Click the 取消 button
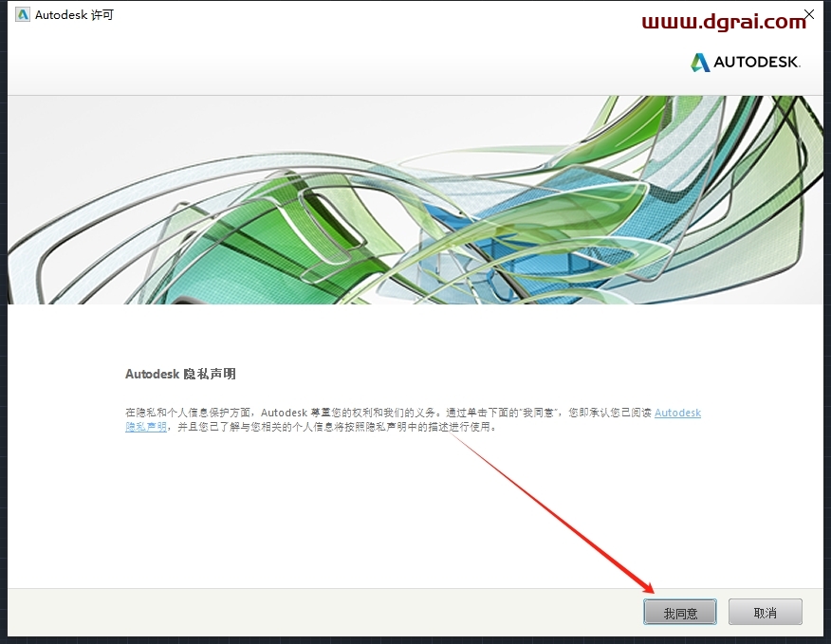The image size is (831, 644). coord(765,613)
